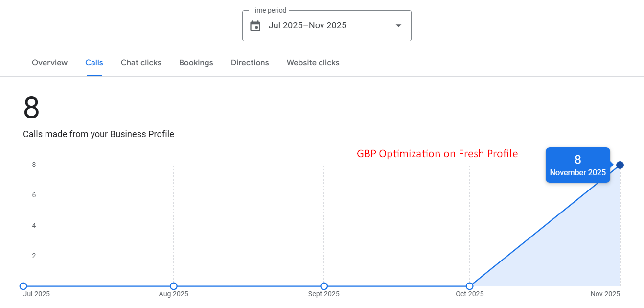Click the Sept 2025 chart data point
This screenshot has width=644, height=308.
[323, 286]
